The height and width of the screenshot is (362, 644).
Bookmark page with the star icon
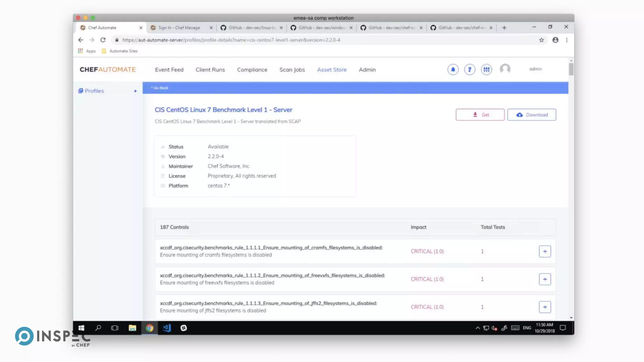(541, 40)
